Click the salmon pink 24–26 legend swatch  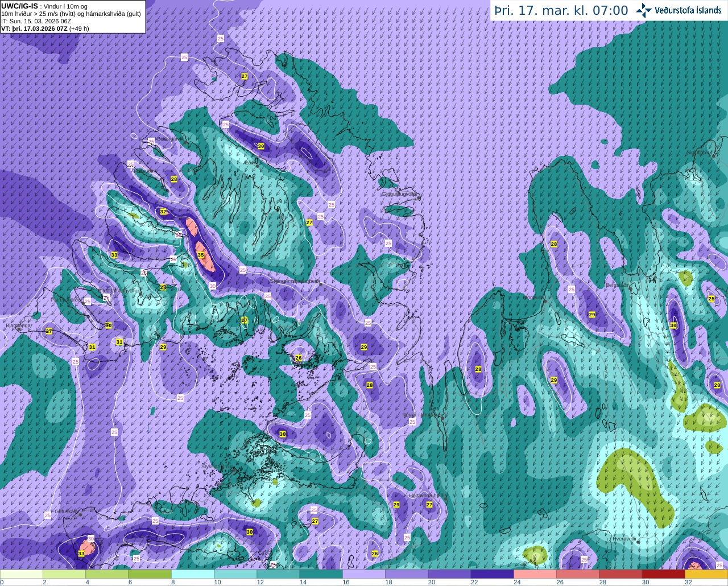[535, 573]
